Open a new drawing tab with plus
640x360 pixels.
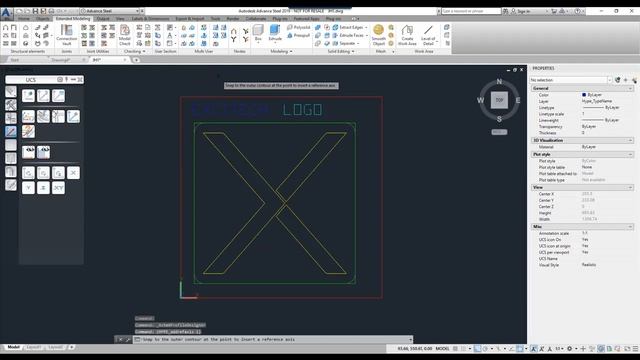coord(136,60)
